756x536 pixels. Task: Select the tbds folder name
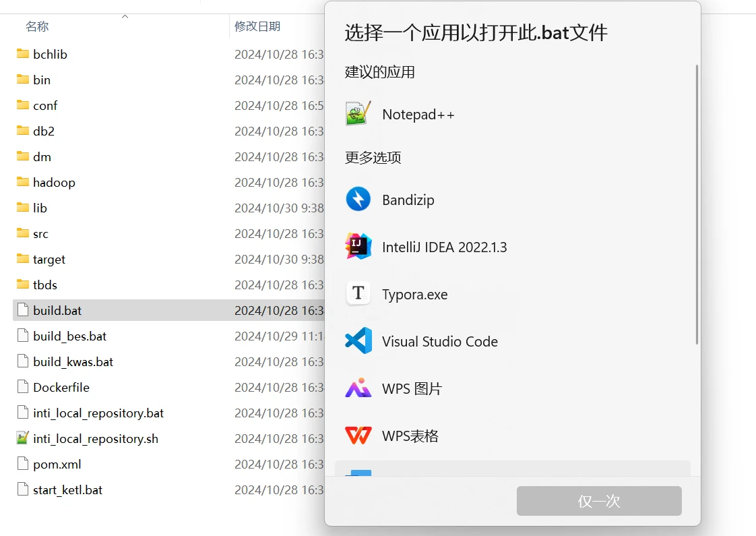[45, 285]
